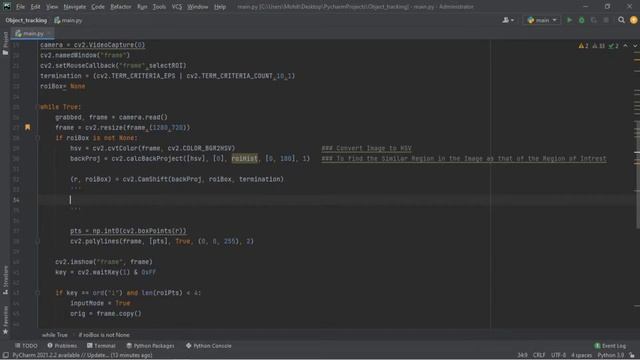Open the Terminal tool window
The height and width of the screenshot is (360, 640).
pos(101,346)
